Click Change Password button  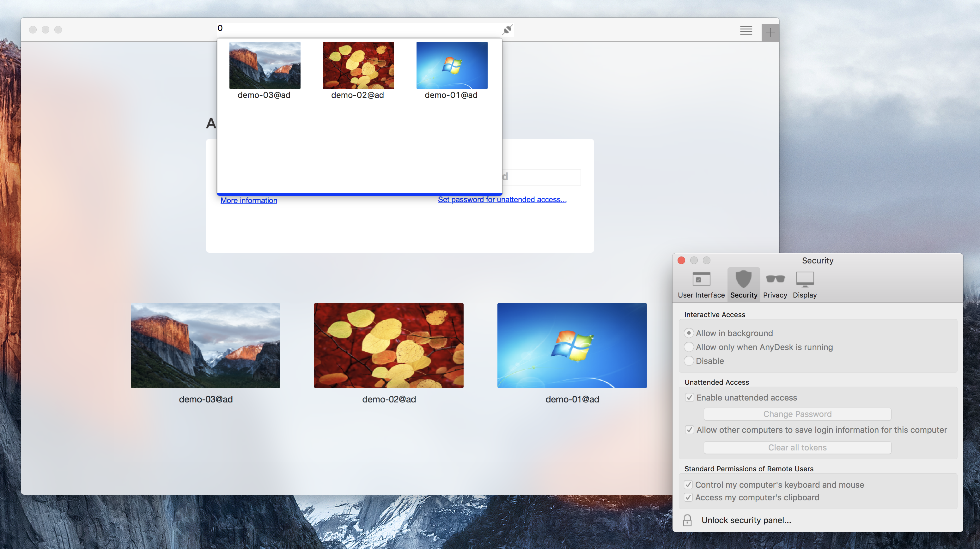click(x=797, y=413)
